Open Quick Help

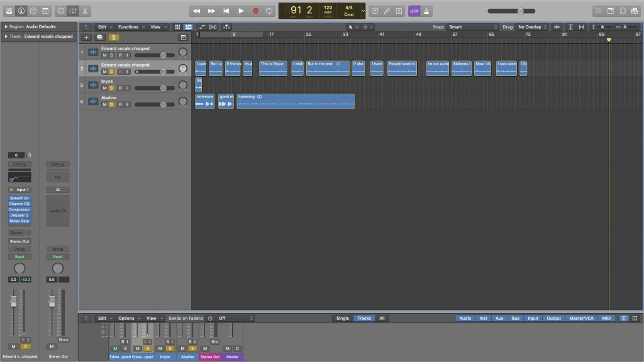(x=33, y=11)
